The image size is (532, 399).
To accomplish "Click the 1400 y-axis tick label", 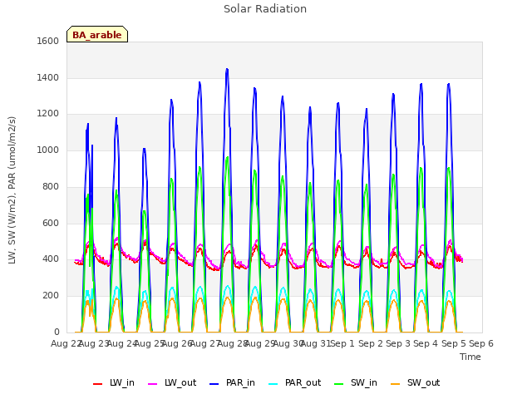I will [x=48, y=77].
